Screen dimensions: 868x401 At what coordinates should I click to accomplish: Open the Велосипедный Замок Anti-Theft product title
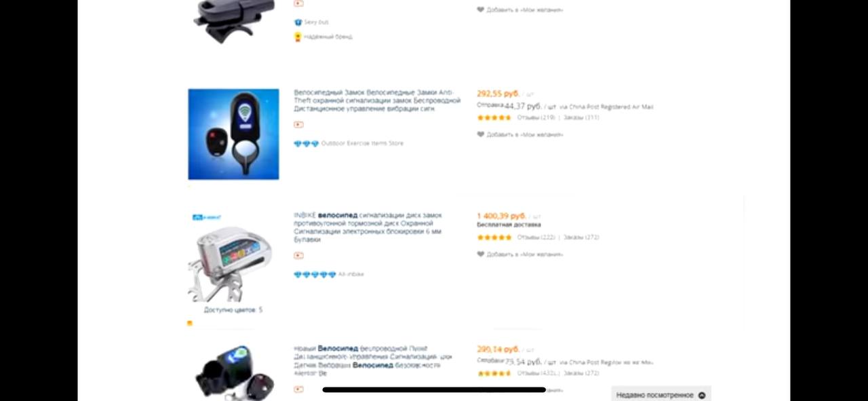[376, 100]
